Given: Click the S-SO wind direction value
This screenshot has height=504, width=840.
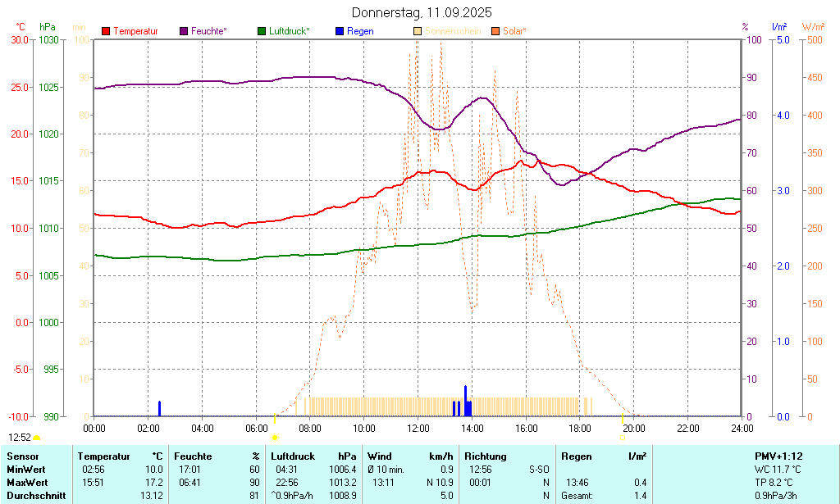Looking at the screenshot, I should (x=539, y=470).
